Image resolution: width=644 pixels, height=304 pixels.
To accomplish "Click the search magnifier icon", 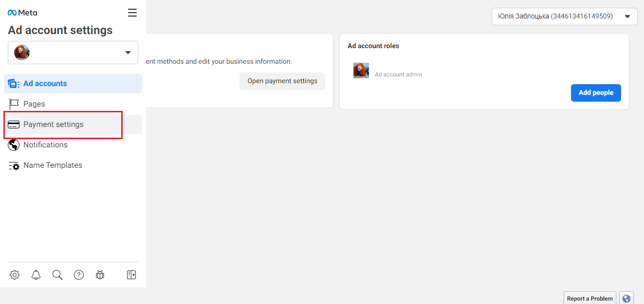I will [57, 275].
